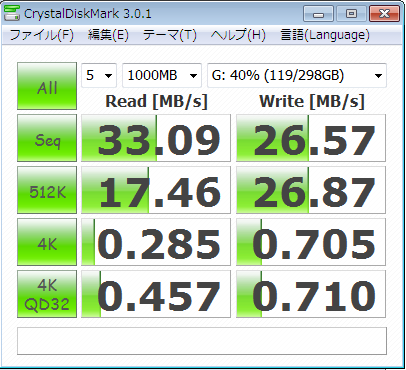The width and height of the screenshot is (406, 370).
Task: Maximize the CrystalDiskMark window
Action: (x=351, y=14)
